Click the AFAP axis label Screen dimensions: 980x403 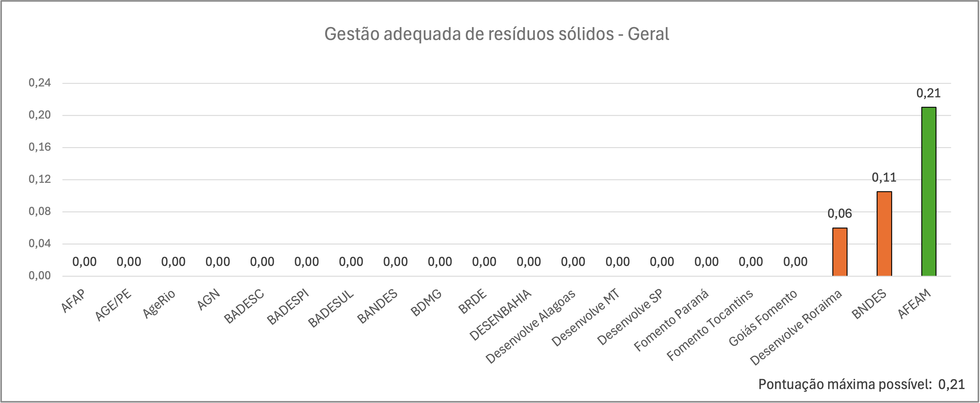(x=74, y=301)
